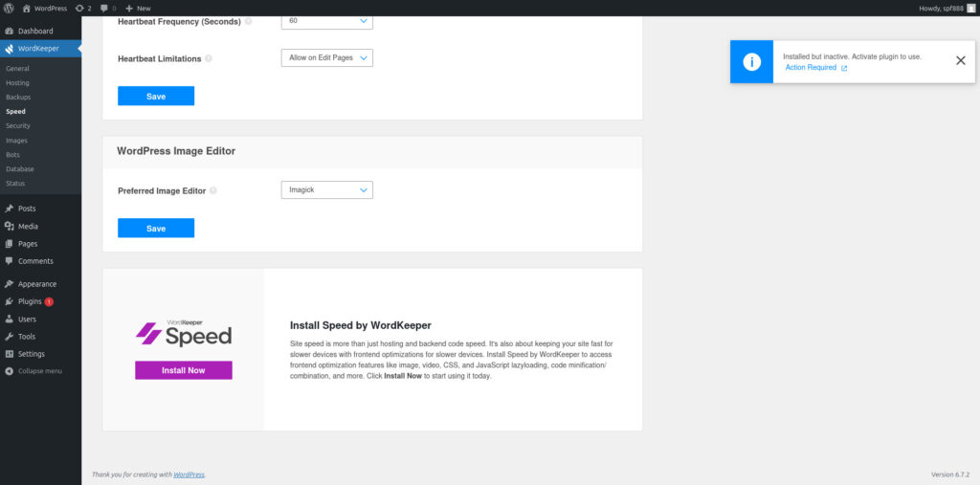Dismiss the plugin inactive notification
This screenshot has width=980, height=485.
960,60
